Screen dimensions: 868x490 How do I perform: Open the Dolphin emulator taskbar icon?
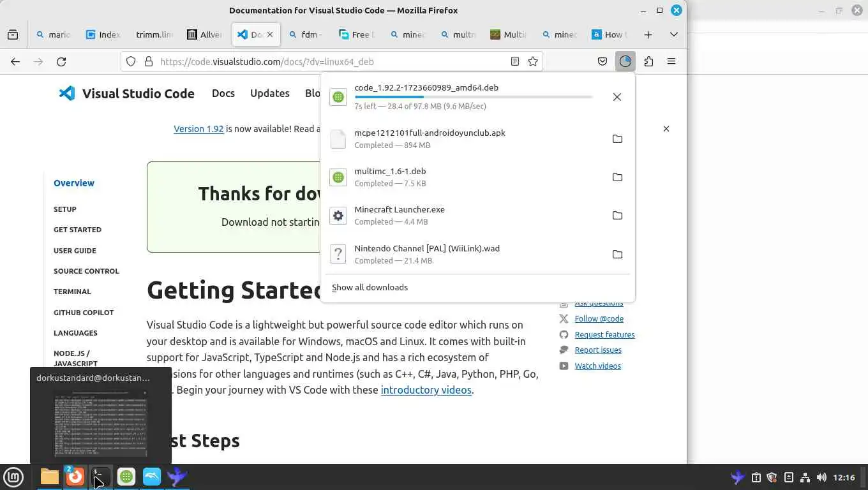(x=152, y=477)
